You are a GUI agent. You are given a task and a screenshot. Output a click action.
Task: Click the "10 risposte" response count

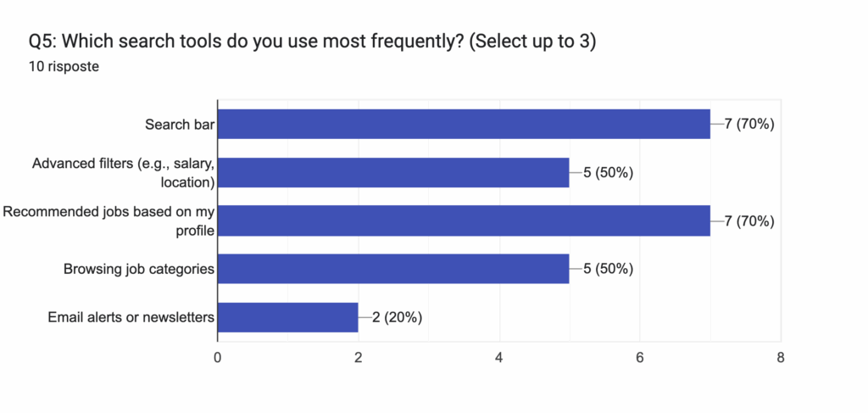[x=64, y=67]
